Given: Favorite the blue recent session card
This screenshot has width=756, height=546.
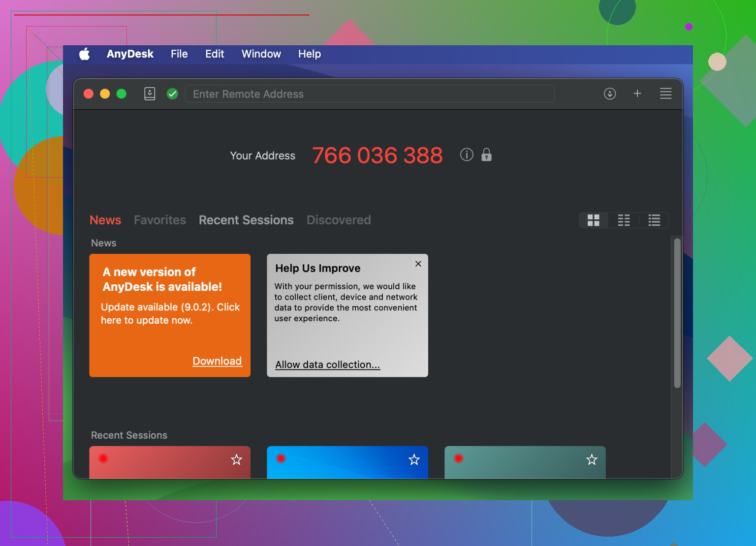Looking at the screenshot, I should click(414, 459).
